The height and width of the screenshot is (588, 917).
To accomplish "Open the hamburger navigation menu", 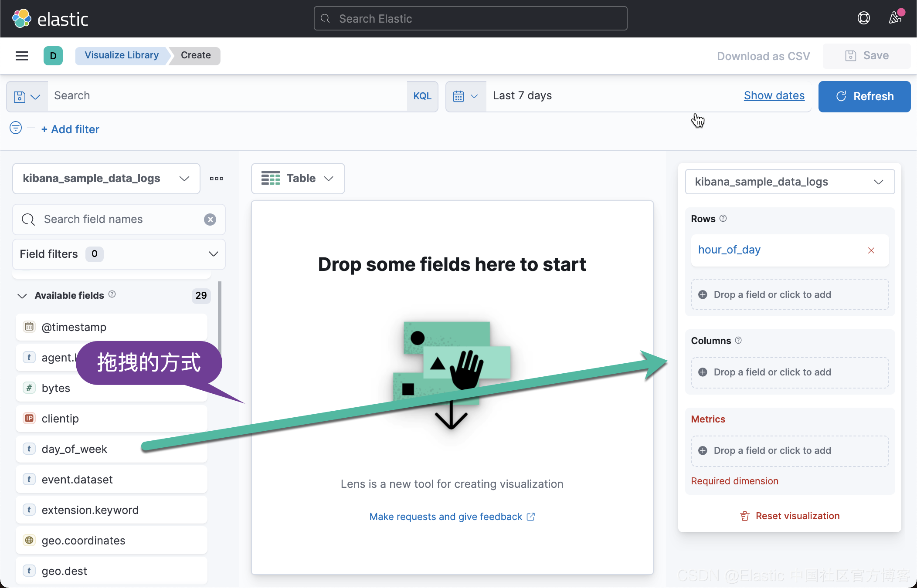I will pos(22,56).
